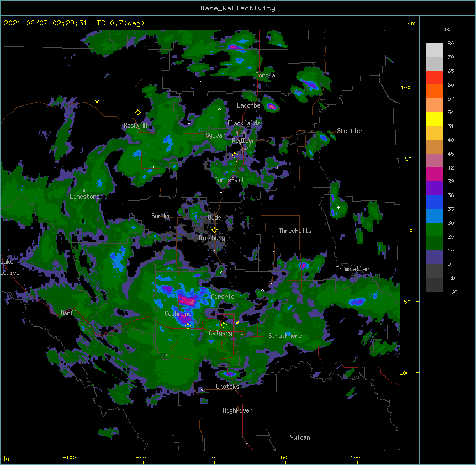The height and width of the screenshot is (465, 476).
Task: Select the -30 value on the dBZ scale
Action: click(x=453, y=292)
